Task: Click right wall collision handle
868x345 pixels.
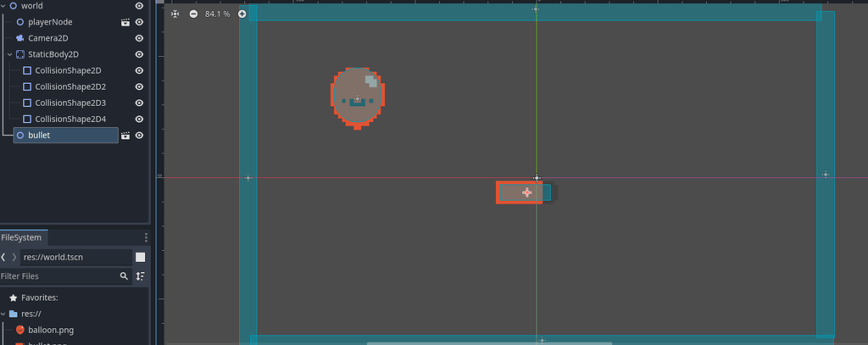Action: (826, 175)
